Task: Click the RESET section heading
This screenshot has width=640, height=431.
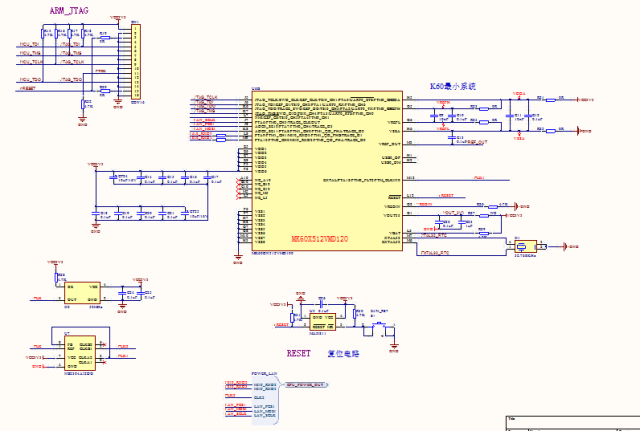Action: click(x=299, y=353)
